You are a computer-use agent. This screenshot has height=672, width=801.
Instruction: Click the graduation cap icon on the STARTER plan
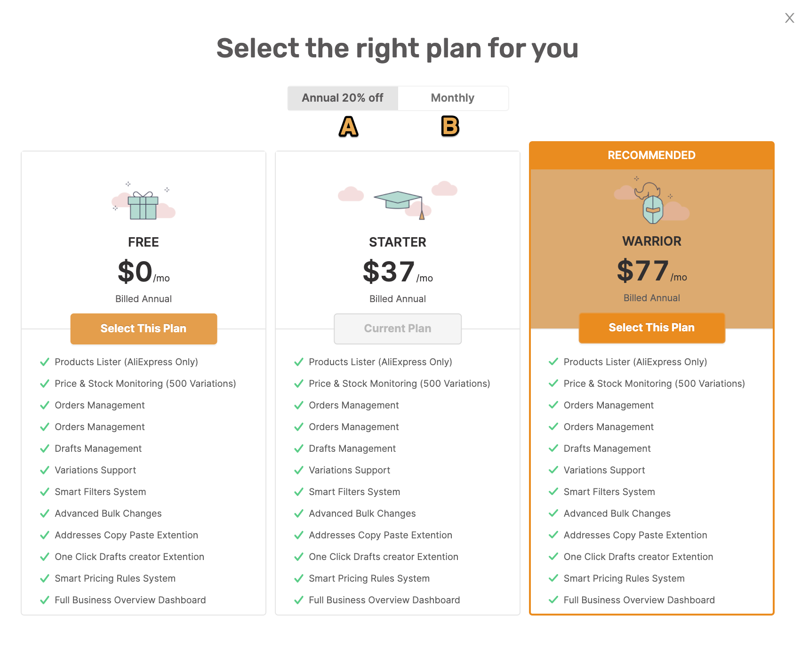(398, 200)
